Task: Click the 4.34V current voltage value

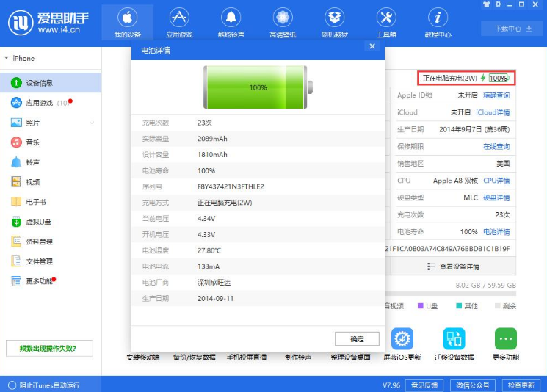Action: tap(206, 218)
